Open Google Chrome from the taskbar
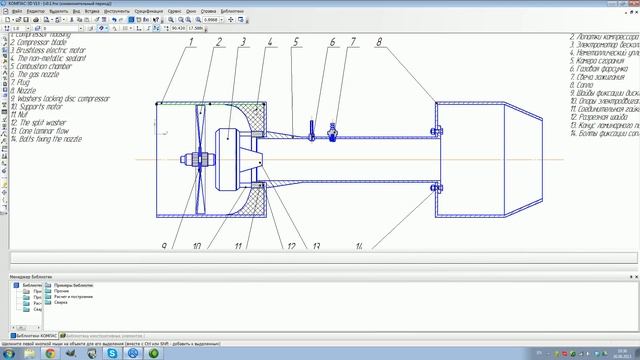The height and width of the screenshot is (360, 640). [50, 353]
